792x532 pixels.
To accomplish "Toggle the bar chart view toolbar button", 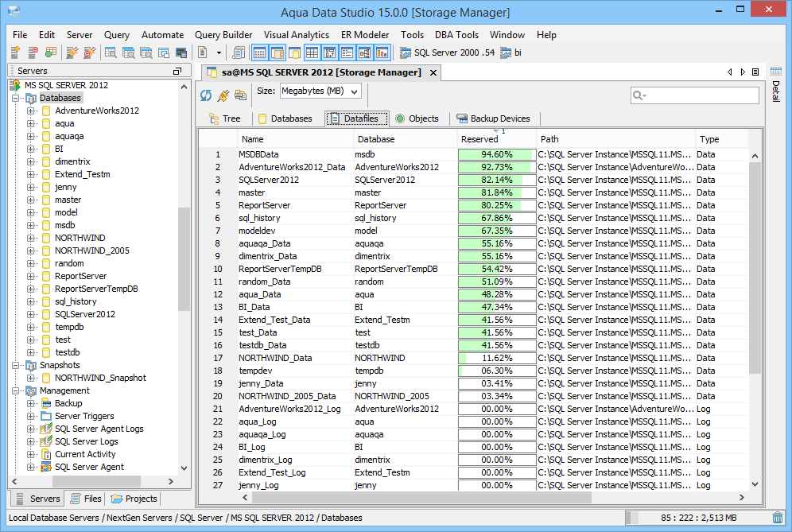I will pos(382,52).
